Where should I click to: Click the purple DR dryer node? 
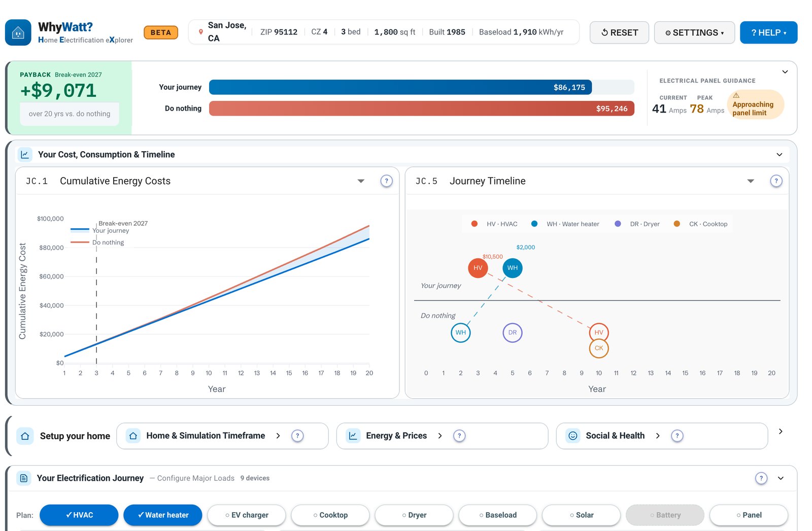[513, 333]
